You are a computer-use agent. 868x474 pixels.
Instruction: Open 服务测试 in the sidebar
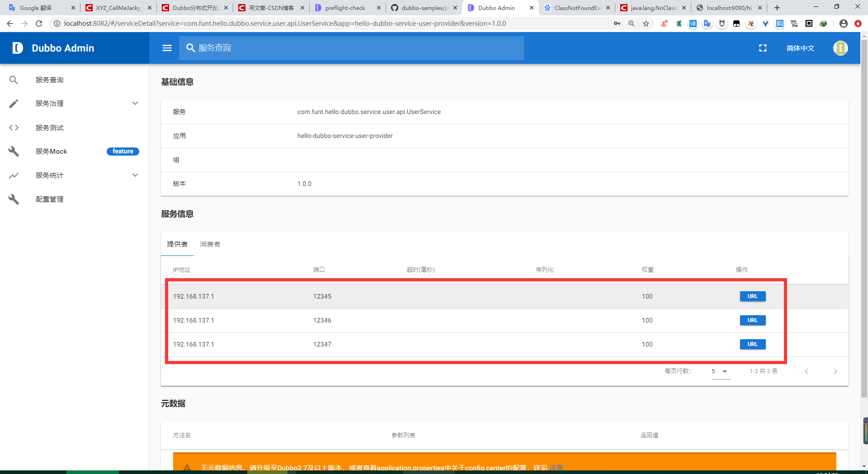(75, 128)
